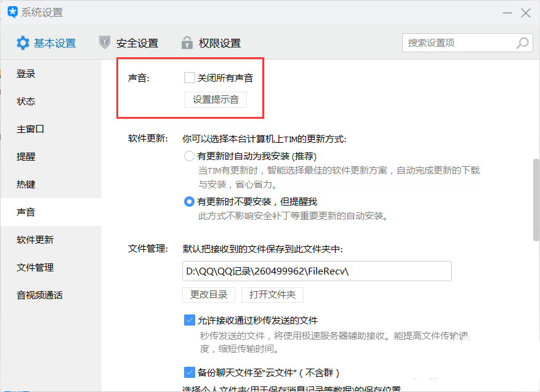This screenshot has height=392, width=540.
Task: Click the 更改目录 button
Action: click(x=209, y=295)
